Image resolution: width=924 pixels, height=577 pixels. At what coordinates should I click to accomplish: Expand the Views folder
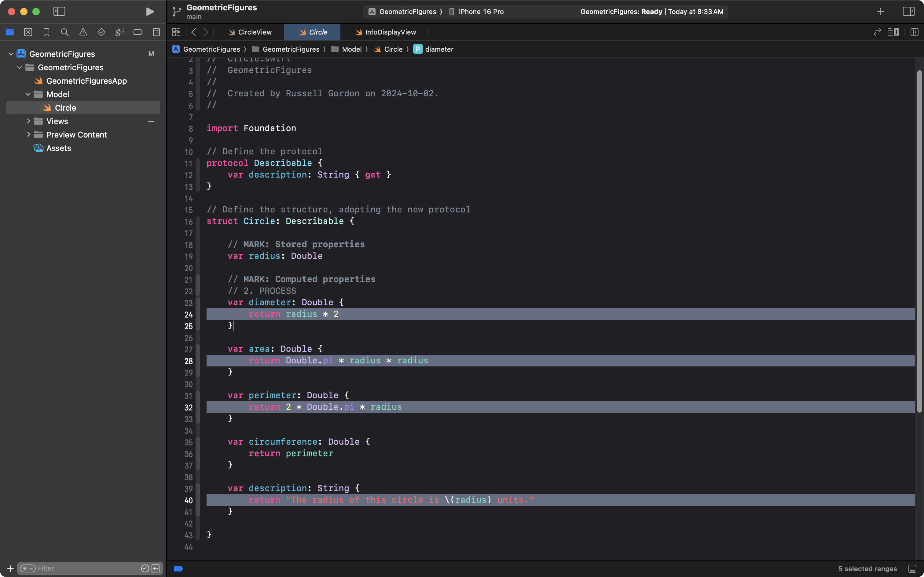pos(28,121)
